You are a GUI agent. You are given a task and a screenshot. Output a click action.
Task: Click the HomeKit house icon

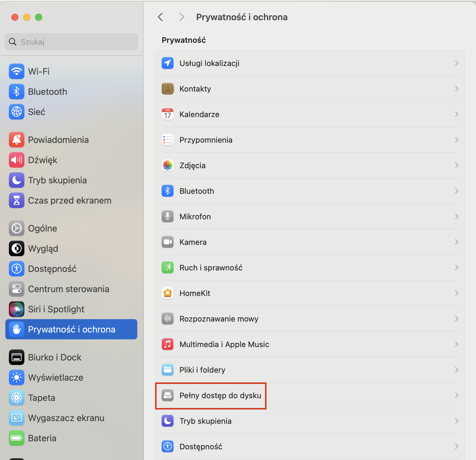(x=168, y=293)
